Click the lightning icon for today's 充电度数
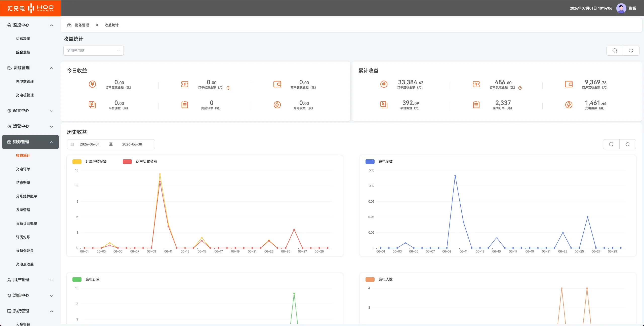Screen dimensions: 644x326 (277, 105)
